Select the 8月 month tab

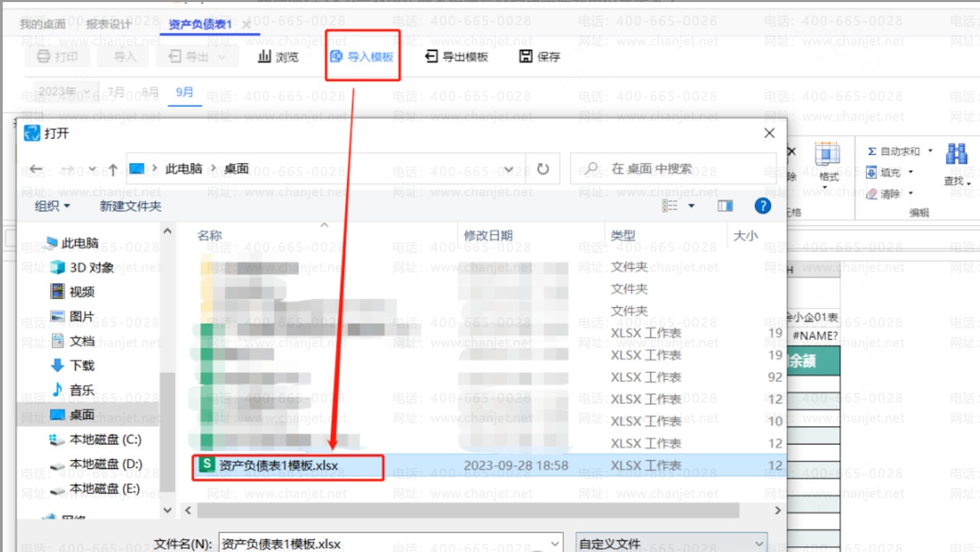[150, 91]
